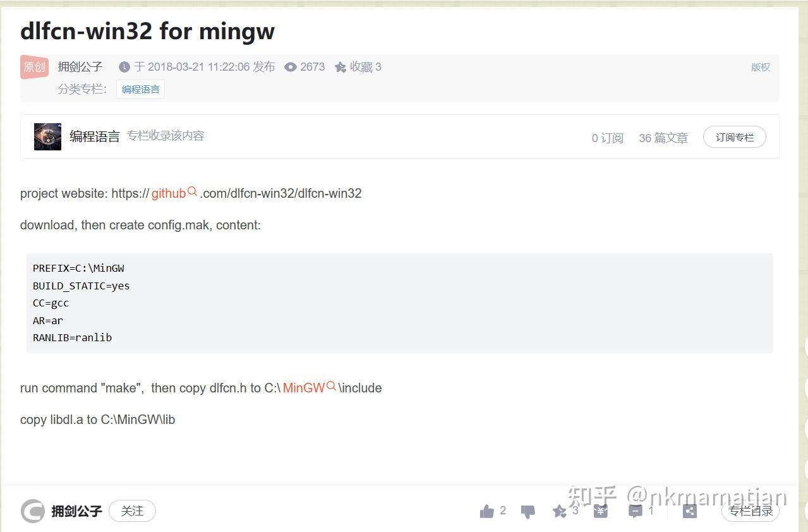Click the 编程语言 column avatar thumbnail
This screenshot has width=808, height=532.
47,136
